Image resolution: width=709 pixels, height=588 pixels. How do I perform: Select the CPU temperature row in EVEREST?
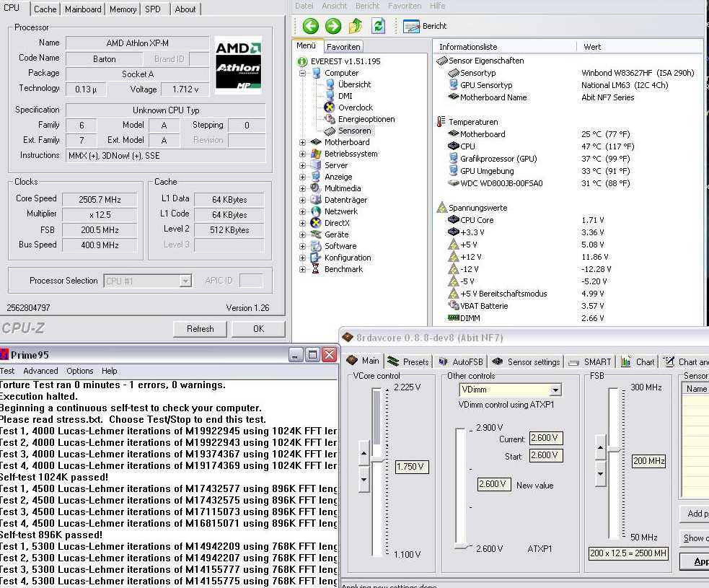tap(541, 146)
